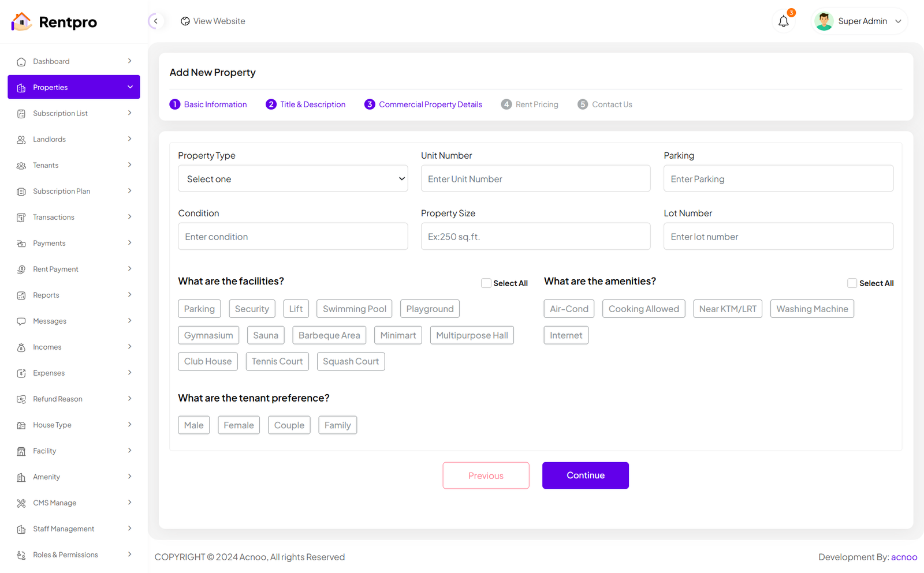Click the Dashboard home icon in sidebar
Viewport: 924px width, 573px height.
pyautogui.click(x=21, y=62)
